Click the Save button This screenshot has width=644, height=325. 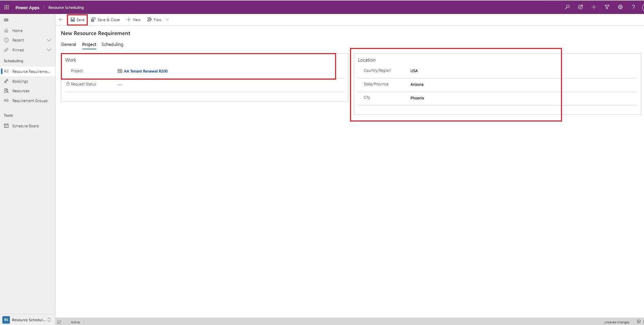coord(78,20)
